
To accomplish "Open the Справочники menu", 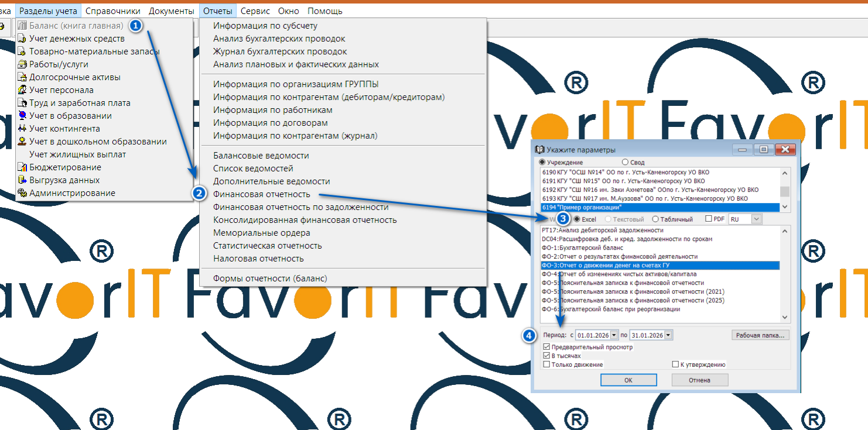I will point(112,11).
